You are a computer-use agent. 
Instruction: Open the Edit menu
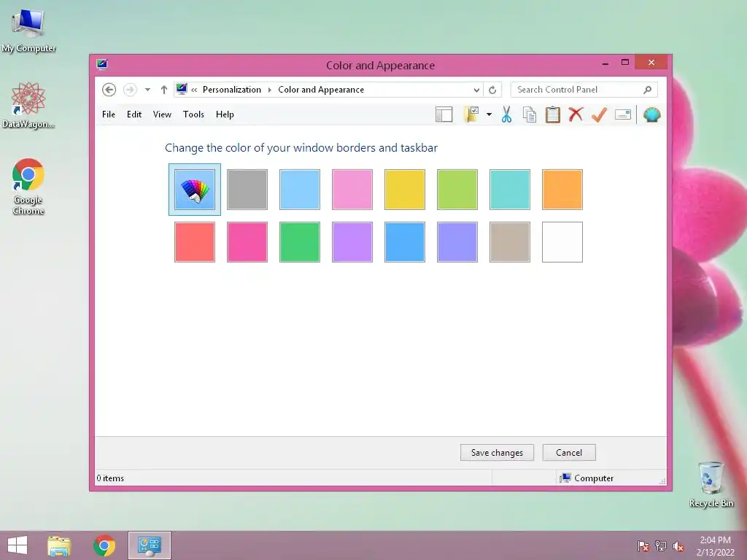[x=134, y=114]
